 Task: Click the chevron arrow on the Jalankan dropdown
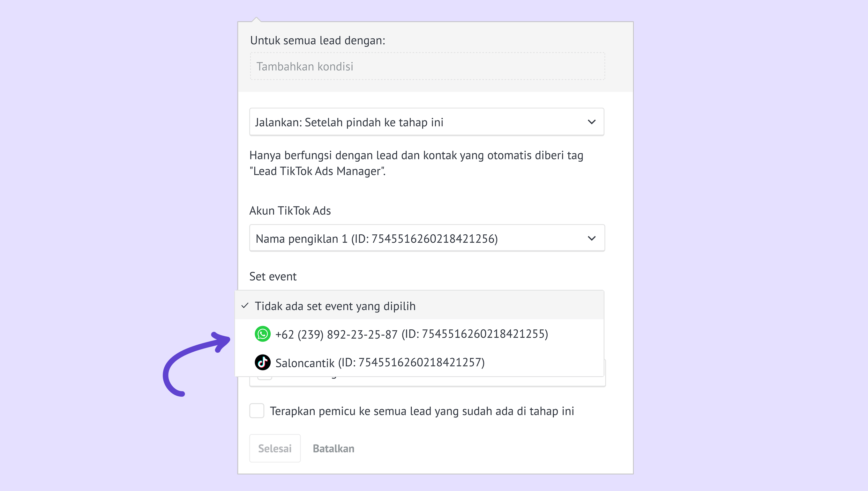pos(591,122)
